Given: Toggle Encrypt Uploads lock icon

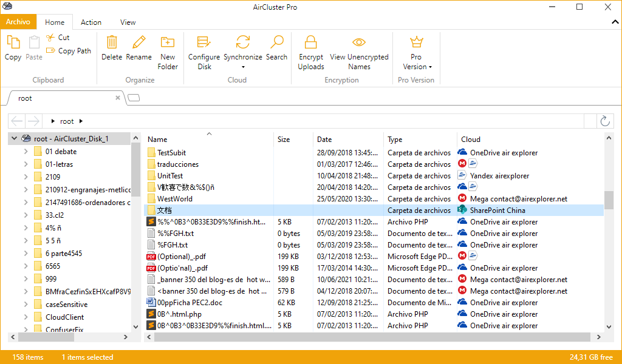Looking at the screenshot, I should (x=310, y=42).
